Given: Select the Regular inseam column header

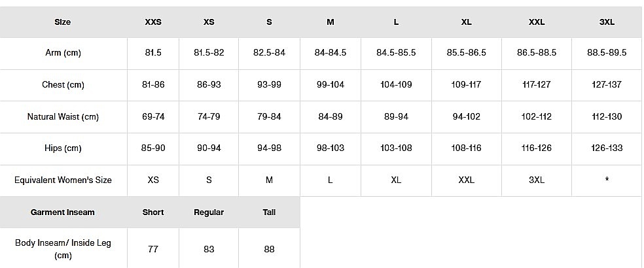Looking at the screenshot, I should [209, 212].
